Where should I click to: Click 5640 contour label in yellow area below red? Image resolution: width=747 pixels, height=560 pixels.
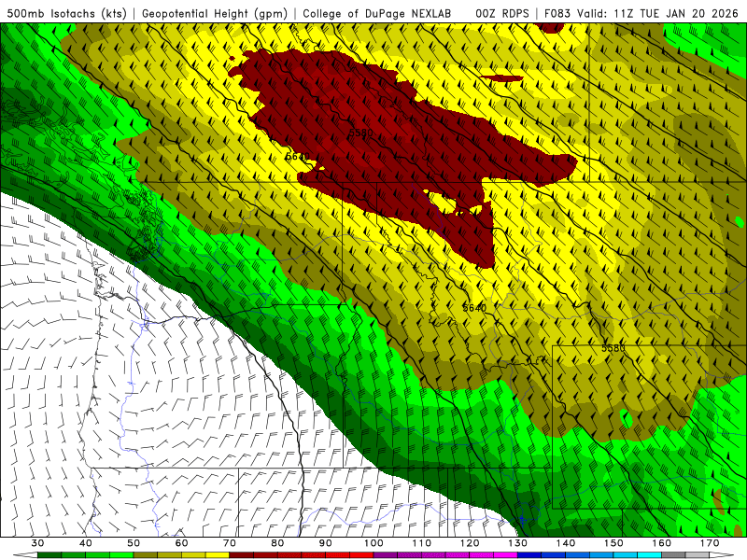(474, 308)
